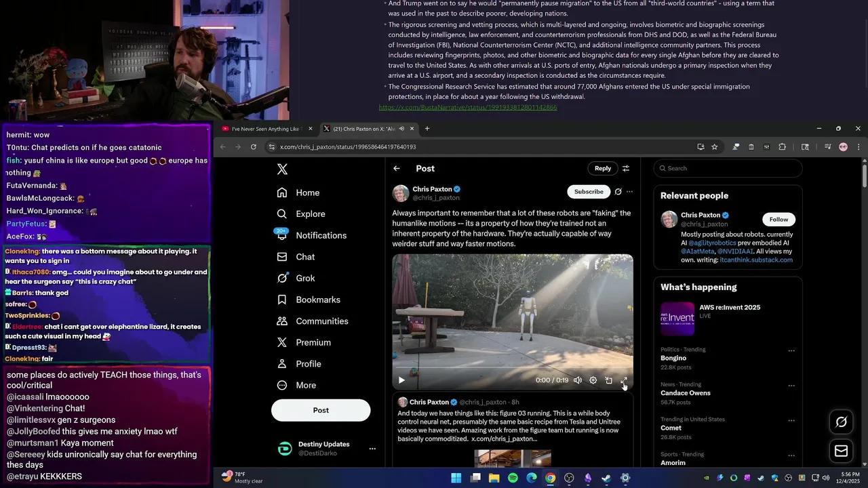
Task: Open itcanthink.substack.com link
Action: pyautogui.click(x=756, y=260)
